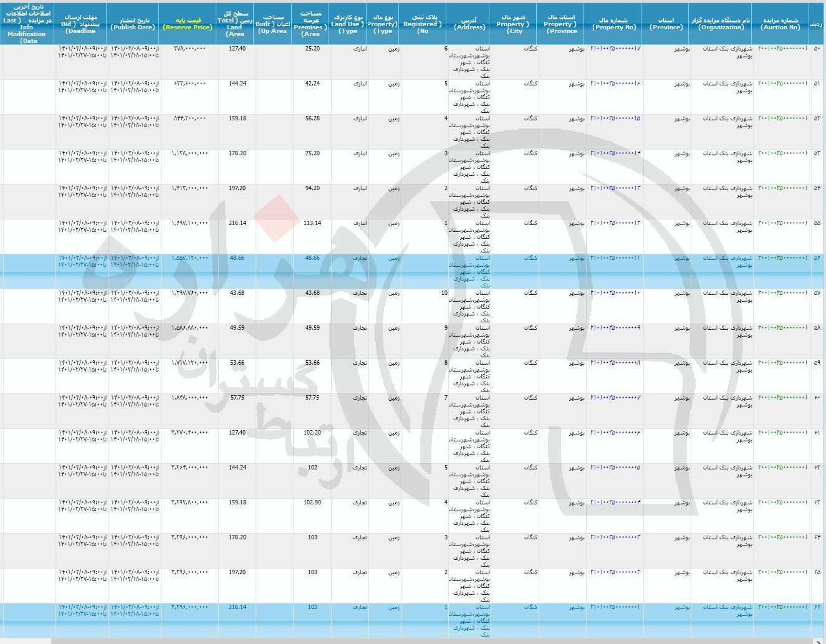Open property number 2101003500000010 link

point(615,293)
